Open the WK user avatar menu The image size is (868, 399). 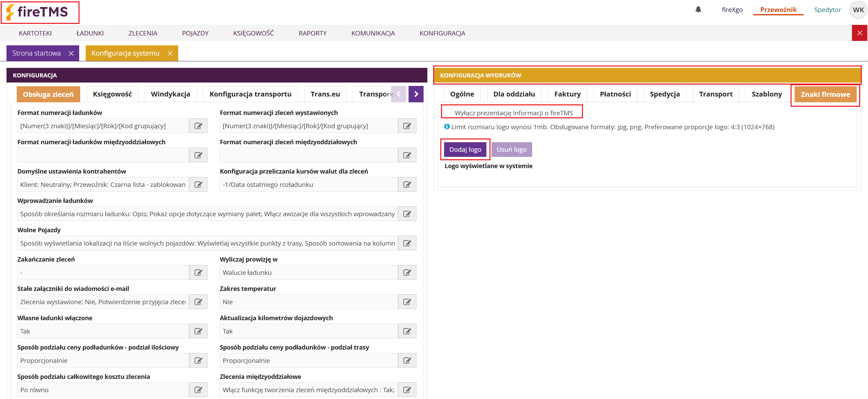(x=858, y=10)
